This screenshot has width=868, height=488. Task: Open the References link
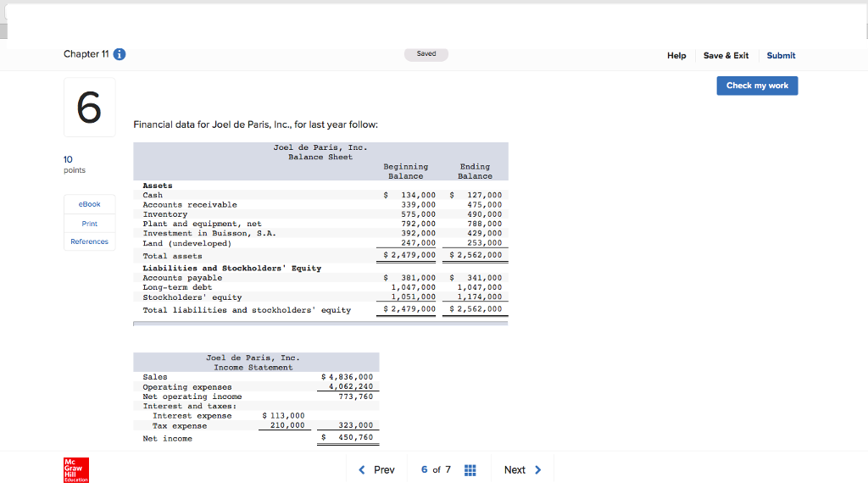tap(89, 241)
